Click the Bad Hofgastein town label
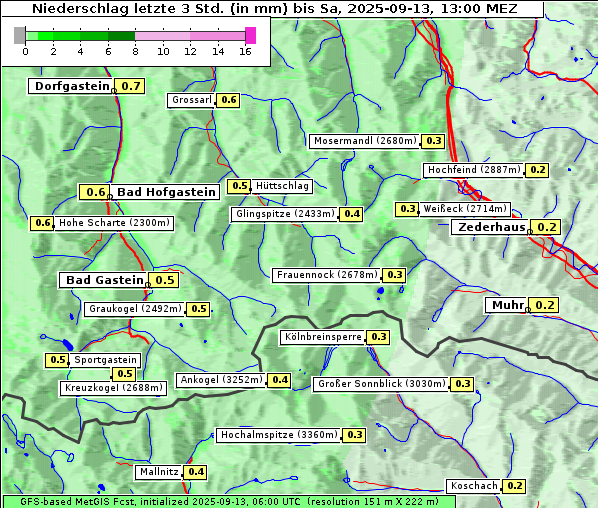 166,192
